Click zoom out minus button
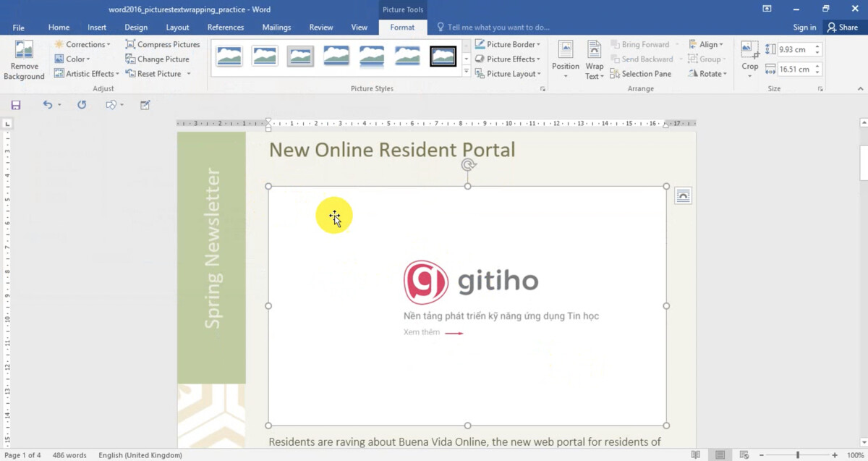Image resolution: width=868 pixels, height=461 pixels. [x=762, y=455]
